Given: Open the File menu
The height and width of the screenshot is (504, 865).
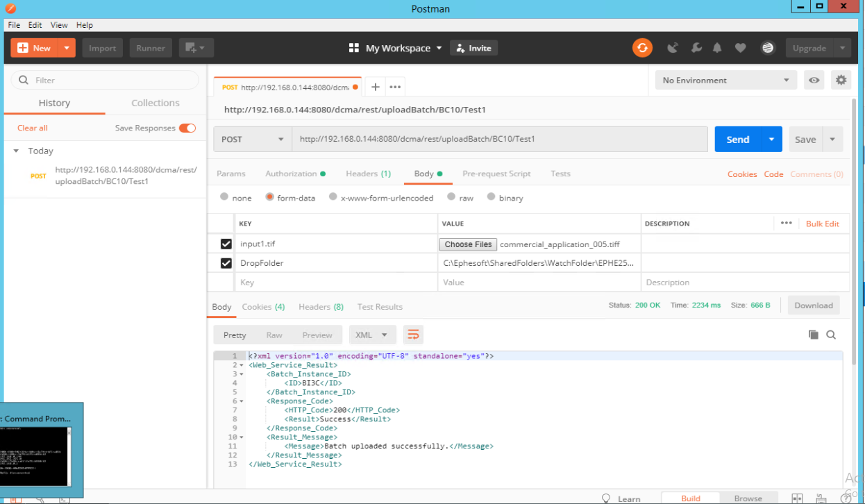Looking at the screenshot, I should (x=14, y=25).
